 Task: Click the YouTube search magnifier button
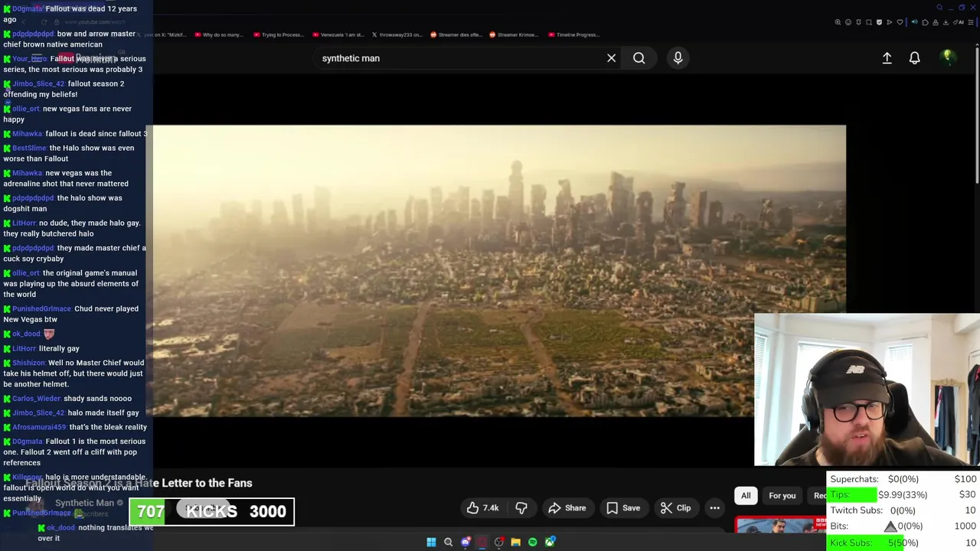coord(639,58)
